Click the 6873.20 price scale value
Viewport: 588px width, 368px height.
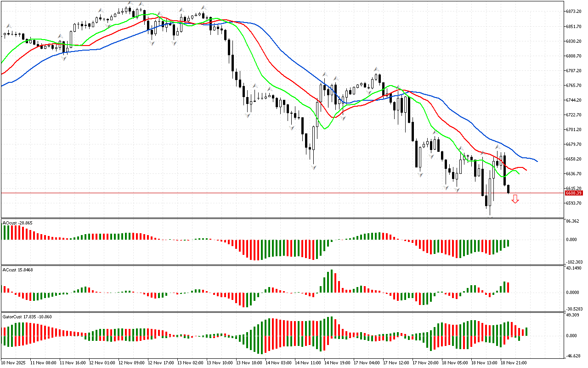[574, 11]
